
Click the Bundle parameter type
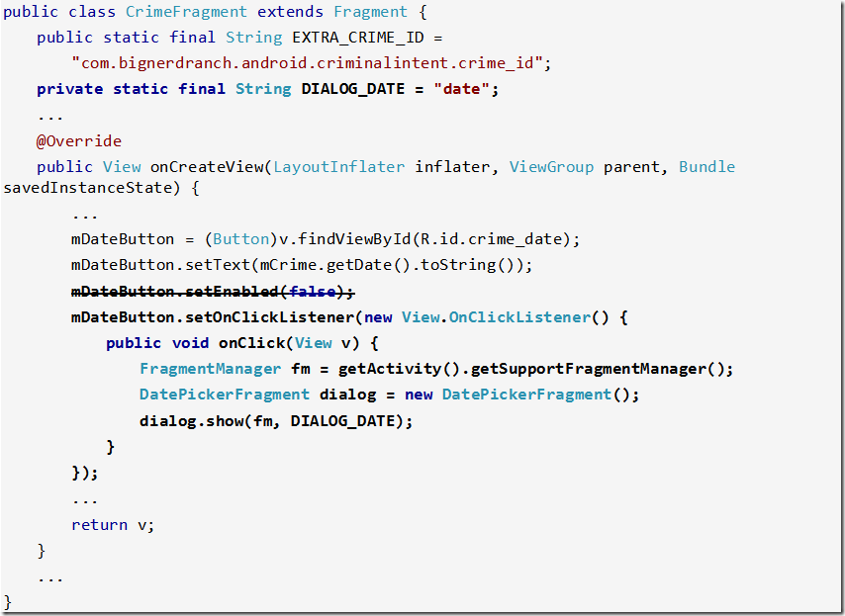(x=706, y=167)
